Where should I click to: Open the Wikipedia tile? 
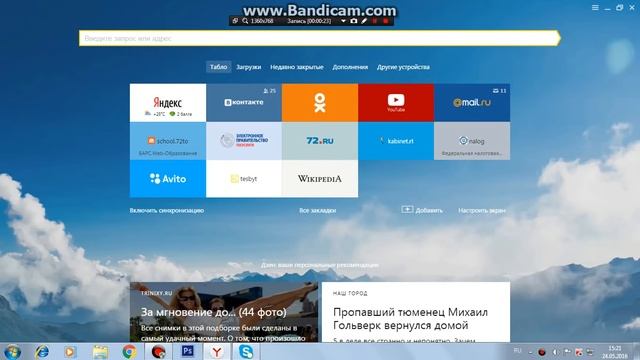click(x=320, y=179)
